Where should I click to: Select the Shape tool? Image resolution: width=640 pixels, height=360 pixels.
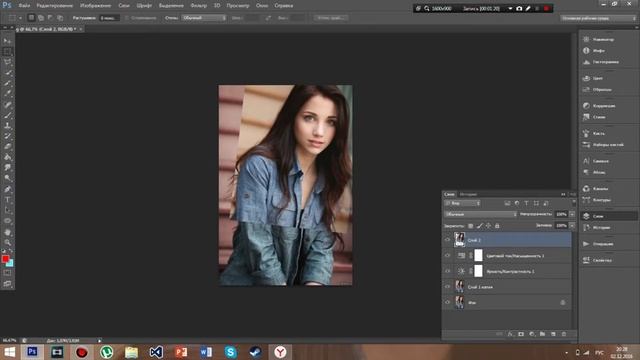(x=7, y=221)
